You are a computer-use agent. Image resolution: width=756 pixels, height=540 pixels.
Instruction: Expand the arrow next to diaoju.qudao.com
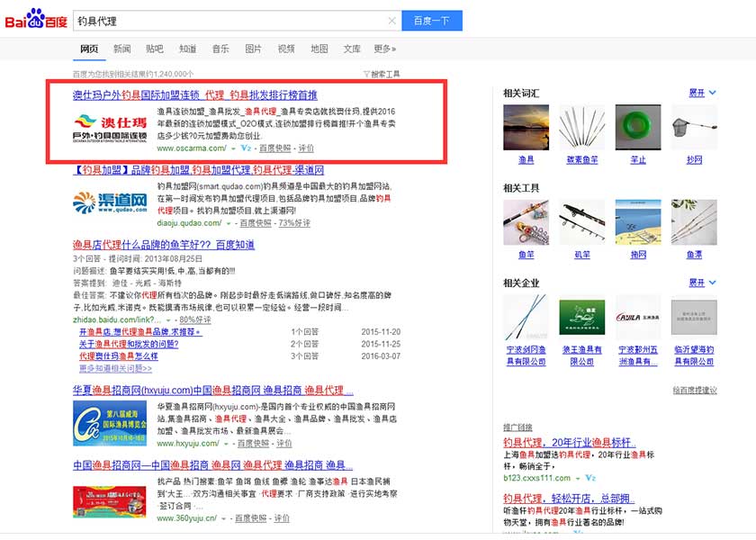click(x=229, y=223)
